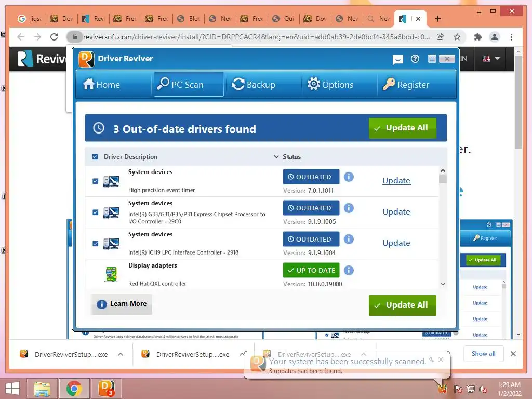Click the site lock icon in address bar
Viewport: 532px width, 399px height.
pyautogui.click(x=75, y=37)
